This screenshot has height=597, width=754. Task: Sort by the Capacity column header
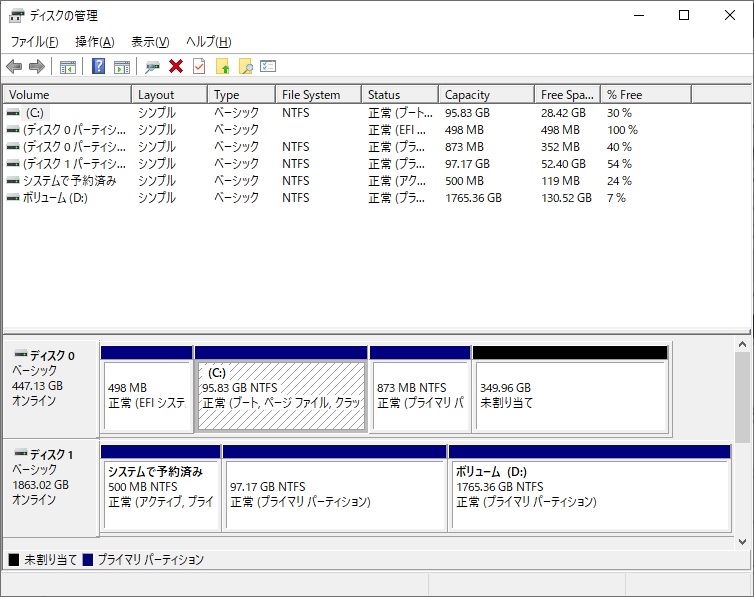coord(487,95)
